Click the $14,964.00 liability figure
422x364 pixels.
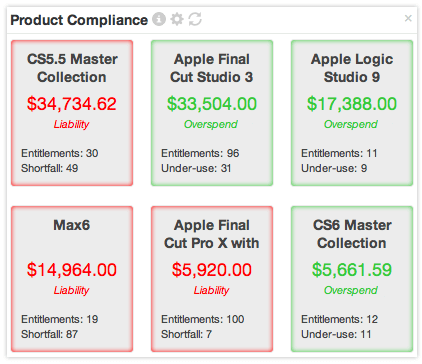(x=72, y=270)
